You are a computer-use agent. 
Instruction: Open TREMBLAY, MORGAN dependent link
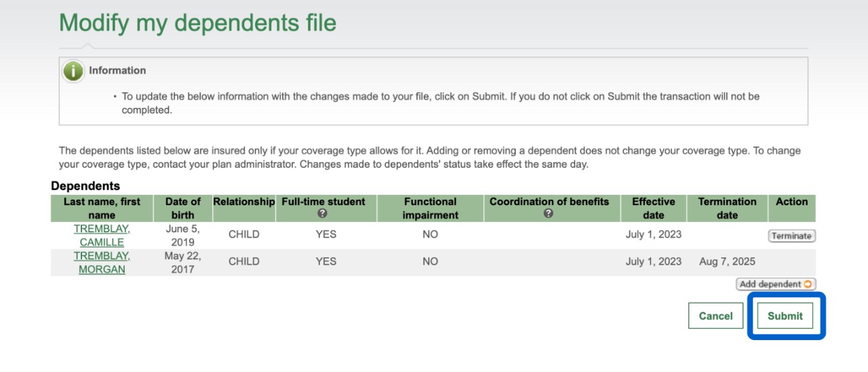click(102, 263)
